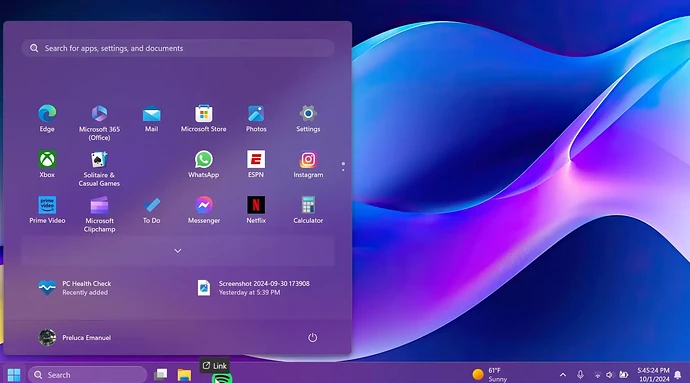Open the Messenger app
Screen dimensions: 690x383
pos(203,210)
